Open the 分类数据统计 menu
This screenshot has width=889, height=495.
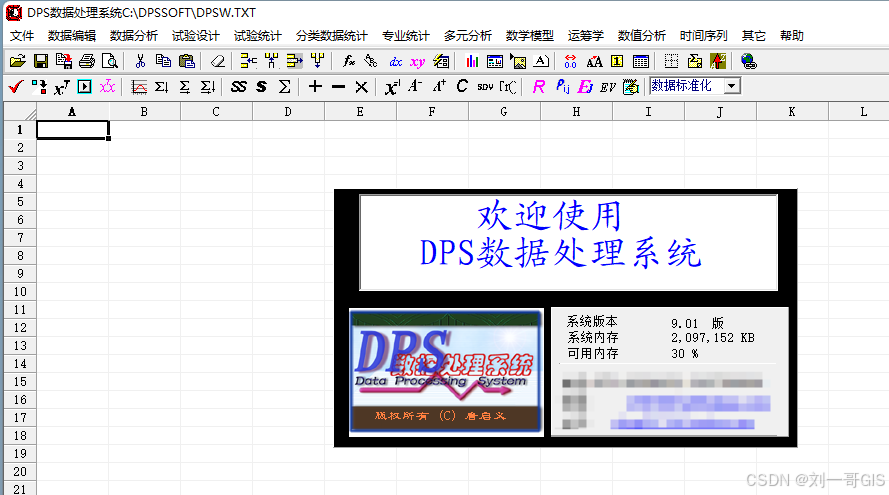[x=332, y=36]
